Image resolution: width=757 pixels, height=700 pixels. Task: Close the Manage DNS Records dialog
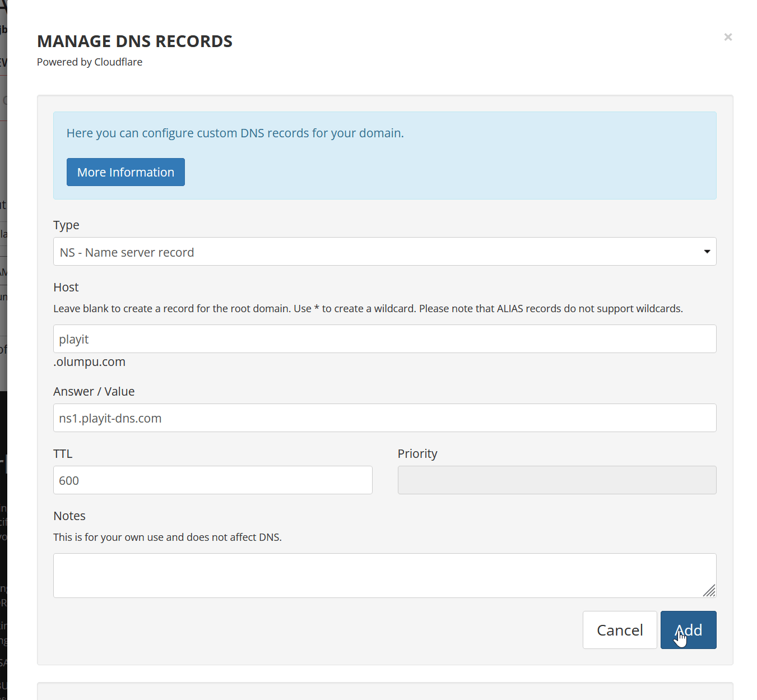click(x=727, y=37)
